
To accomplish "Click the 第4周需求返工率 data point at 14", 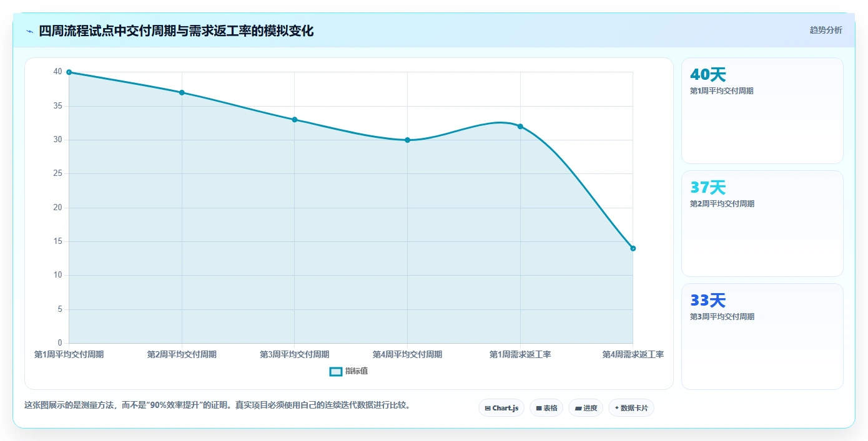I will [x=633, y=248].
